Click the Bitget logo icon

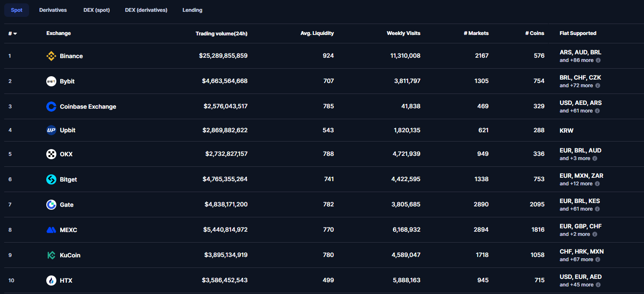pyautogui.click(x=51, y=179)
